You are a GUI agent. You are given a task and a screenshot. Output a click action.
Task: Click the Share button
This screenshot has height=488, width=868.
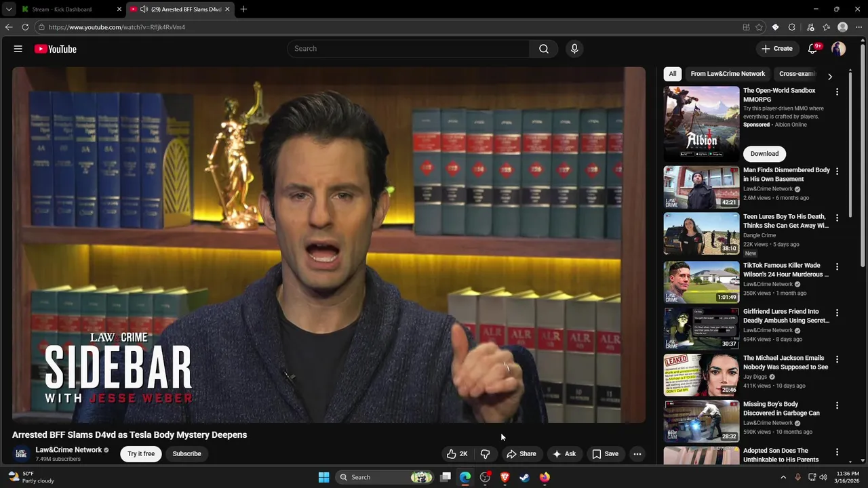point(521,454)
